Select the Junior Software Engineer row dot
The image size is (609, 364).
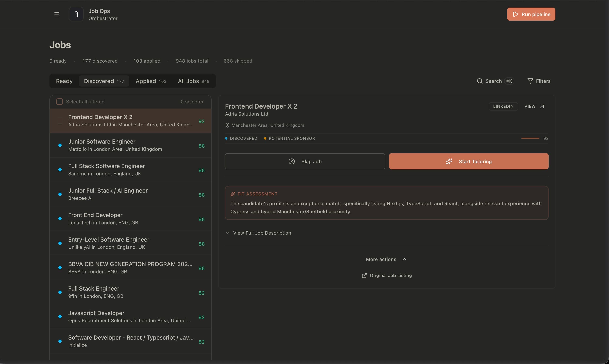(60, 145)
